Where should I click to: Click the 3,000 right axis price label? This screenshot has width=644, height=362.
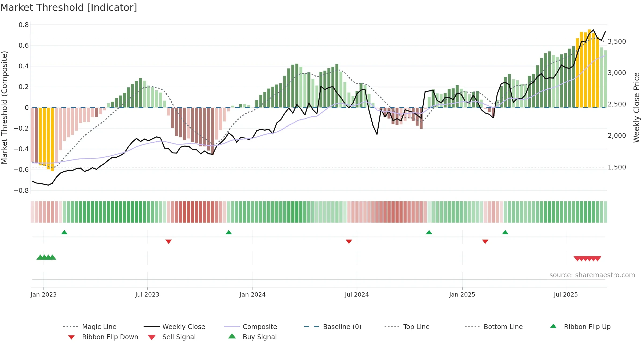[617, 73]
